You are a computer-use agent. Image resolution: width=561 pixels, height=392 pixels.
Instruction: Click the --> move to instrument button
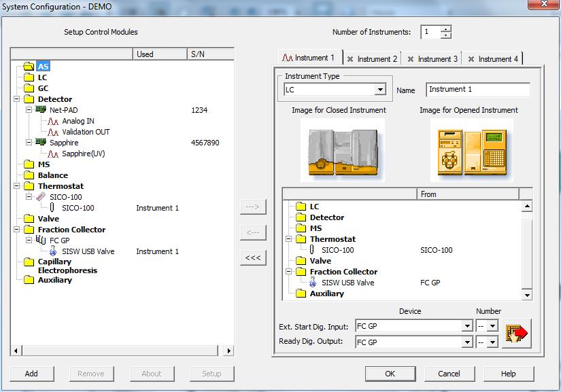coord(253,207)
